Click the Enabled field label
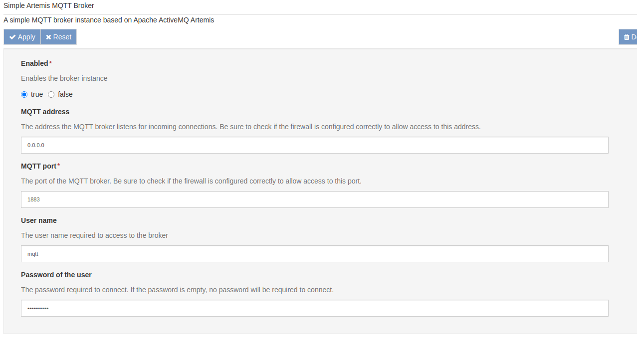The width and height of the screenshot is (637, 364). 34,63
